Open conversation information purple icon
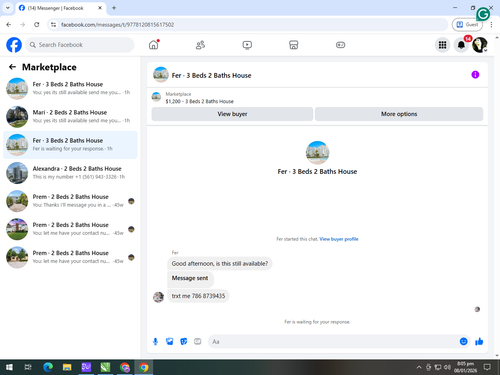500x375 pixels. (475, 75)
